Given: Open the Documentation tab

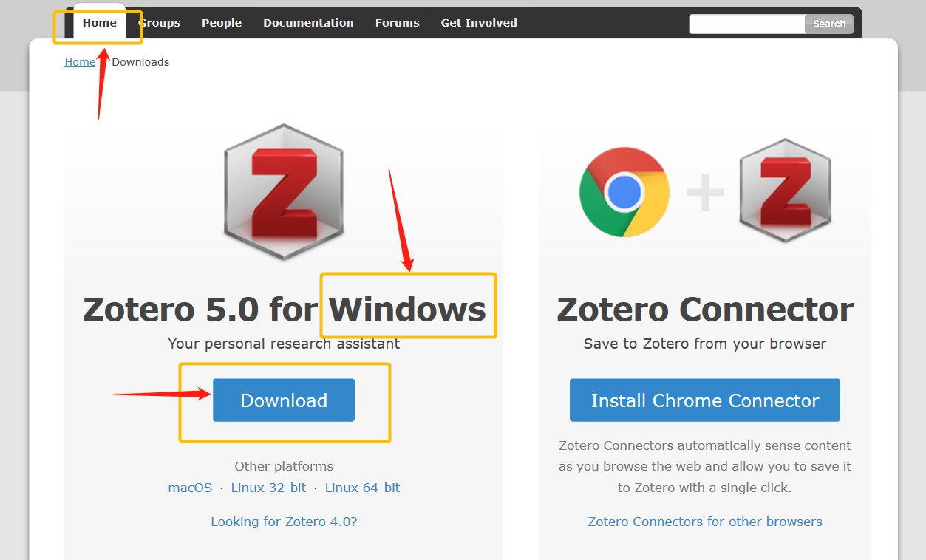Looking at the screenshot, I should (308, 23).
